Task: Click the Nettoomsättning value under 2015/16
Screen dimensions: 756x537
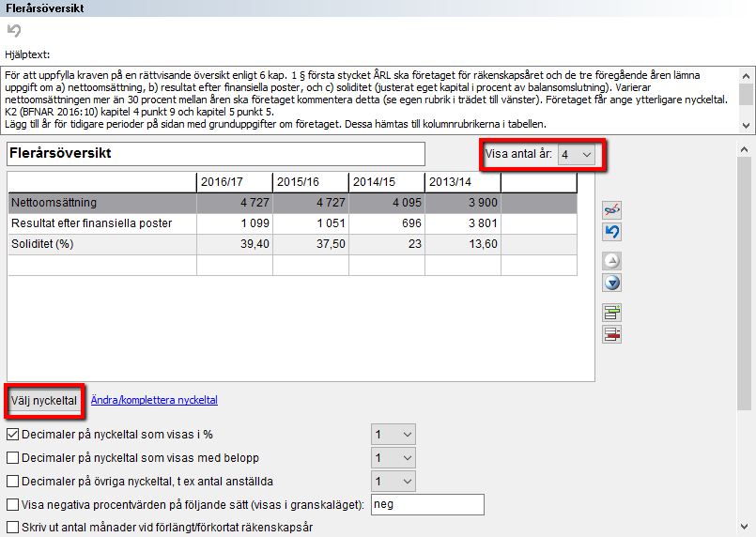Action: point(311,203)
